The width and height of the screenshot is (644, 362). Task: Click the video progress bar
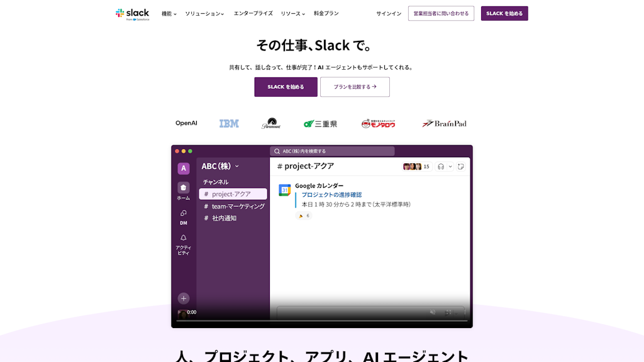322,321
